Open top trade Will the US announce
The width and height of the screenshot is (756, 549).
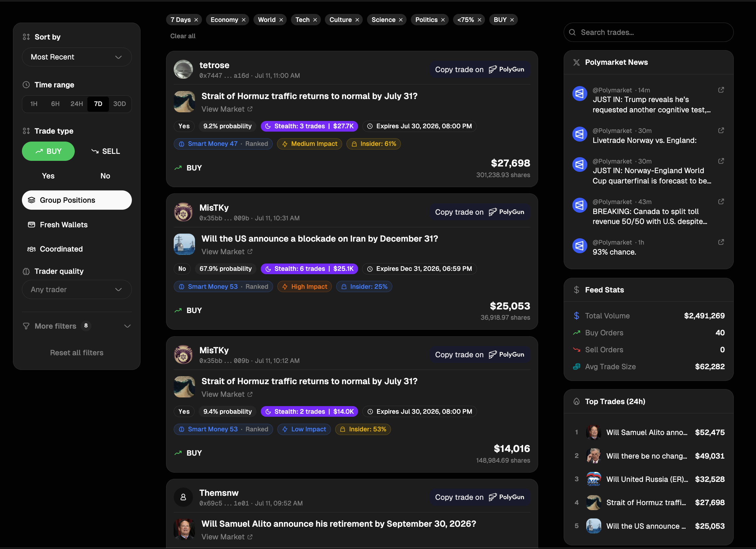click(648, 526)
